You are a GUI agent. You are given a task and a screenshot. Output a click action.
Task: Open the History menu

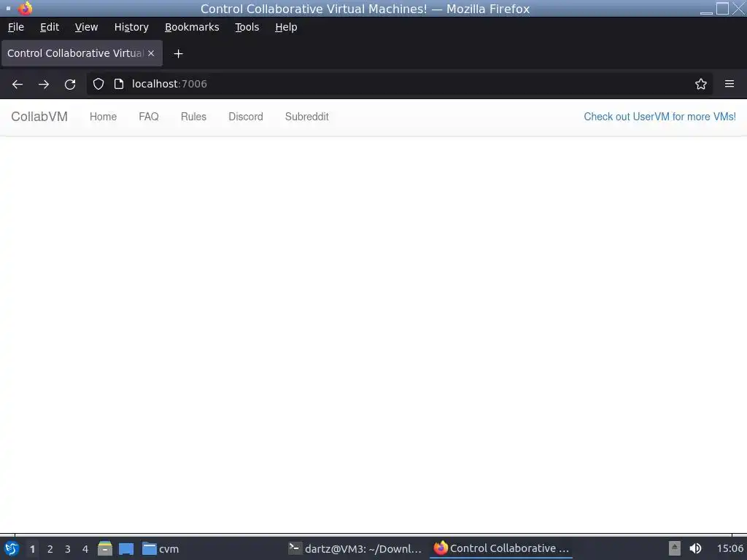coord(131,27)
